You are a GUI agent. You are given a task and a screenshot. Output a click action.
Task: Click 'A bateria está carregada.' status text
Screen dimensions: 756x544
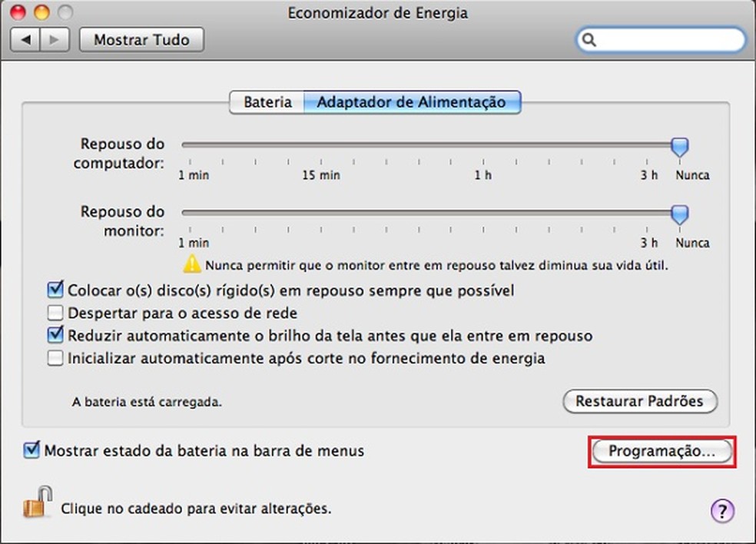147,402
